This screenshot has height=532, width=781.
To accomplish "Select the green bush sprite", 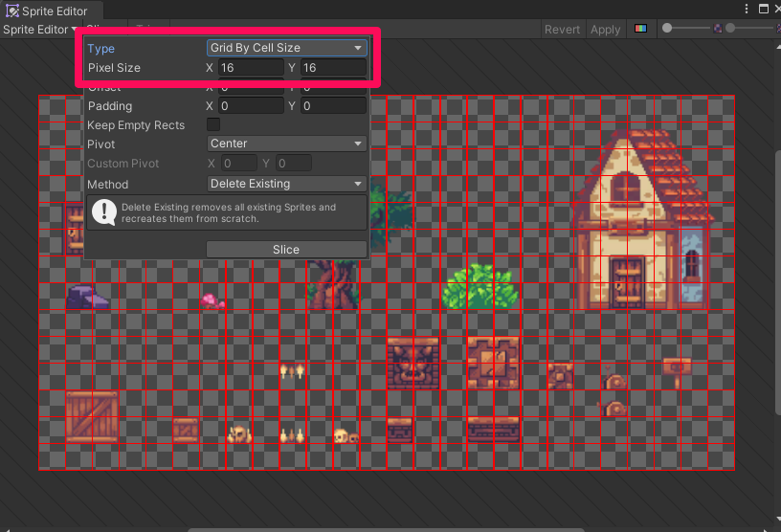I will click(480, 287).
